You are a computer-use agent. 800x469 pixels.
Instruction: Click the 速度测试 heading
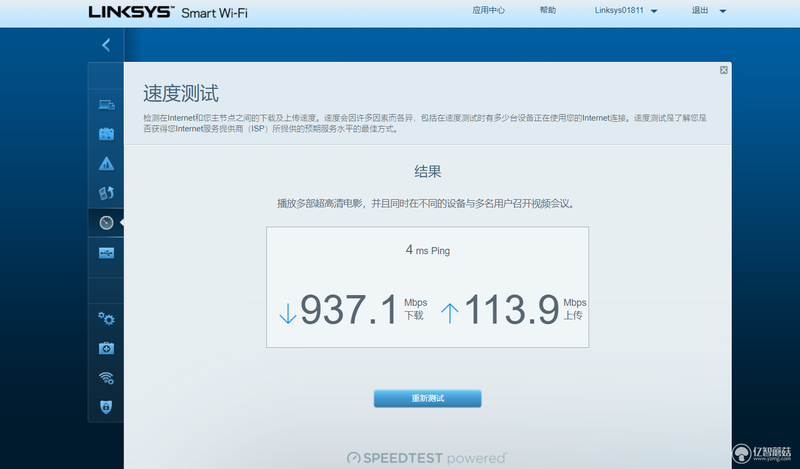181,94
